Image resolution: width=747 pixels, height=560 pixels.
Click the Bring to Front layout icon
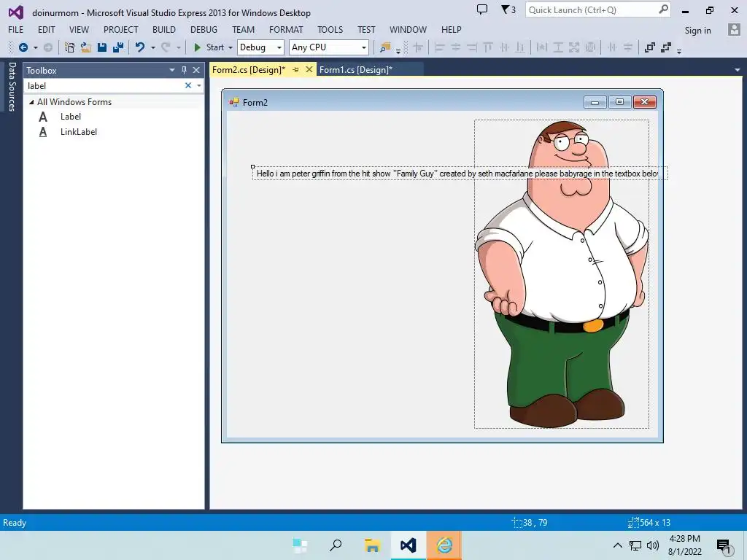[649, 47]
